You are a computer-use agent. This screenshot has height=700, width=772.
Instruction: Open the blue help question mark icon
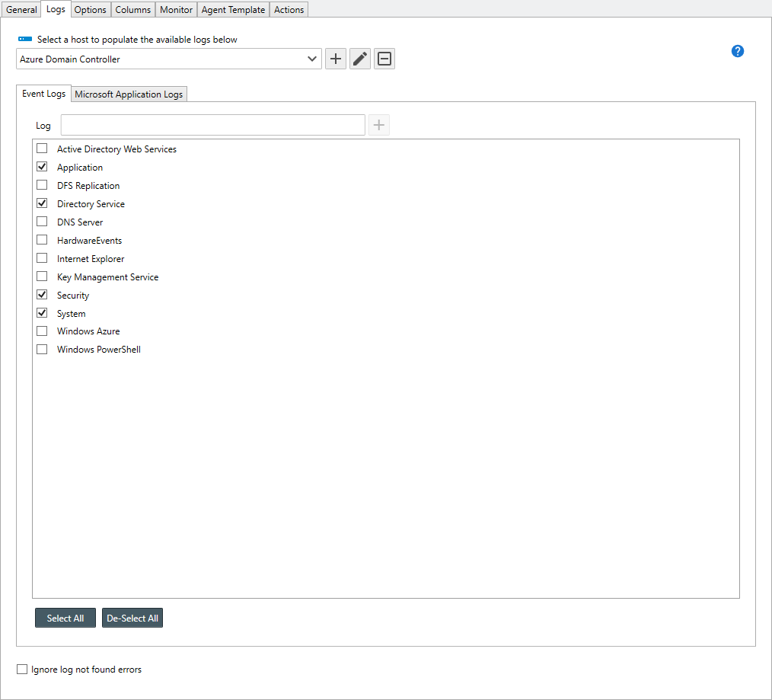click(x=737, y=51)
